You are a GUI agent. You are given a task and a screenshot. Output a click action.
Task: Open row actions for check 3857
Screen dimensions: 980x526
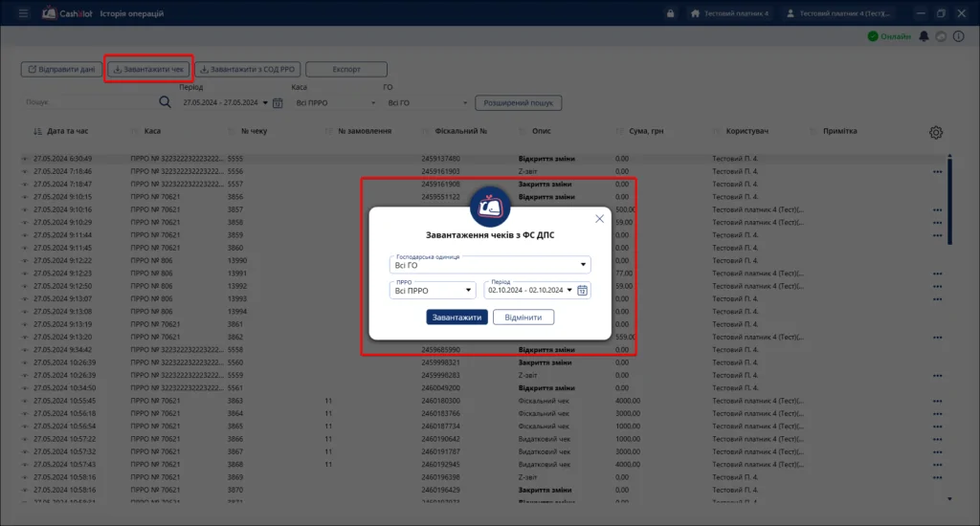[x=938, y=209]
